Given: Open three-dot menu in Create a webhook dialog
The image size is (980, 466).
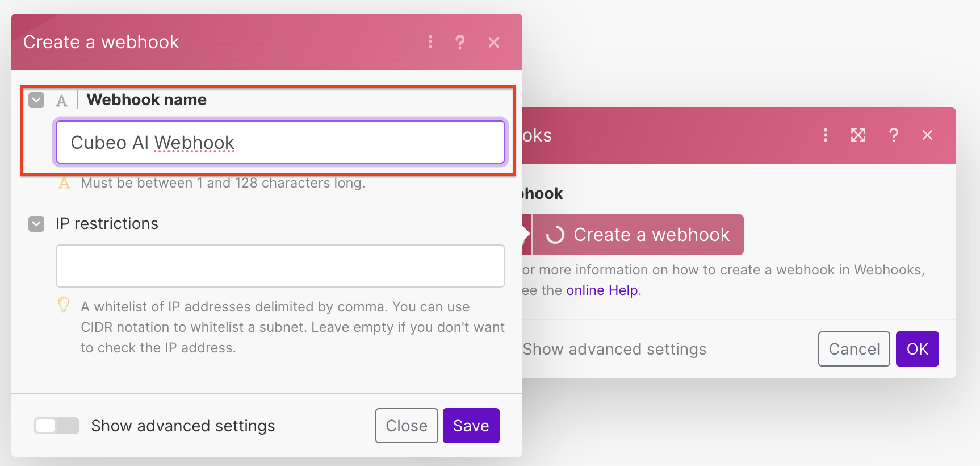Looking at the screenshot, I should click(x=430, y=42).
